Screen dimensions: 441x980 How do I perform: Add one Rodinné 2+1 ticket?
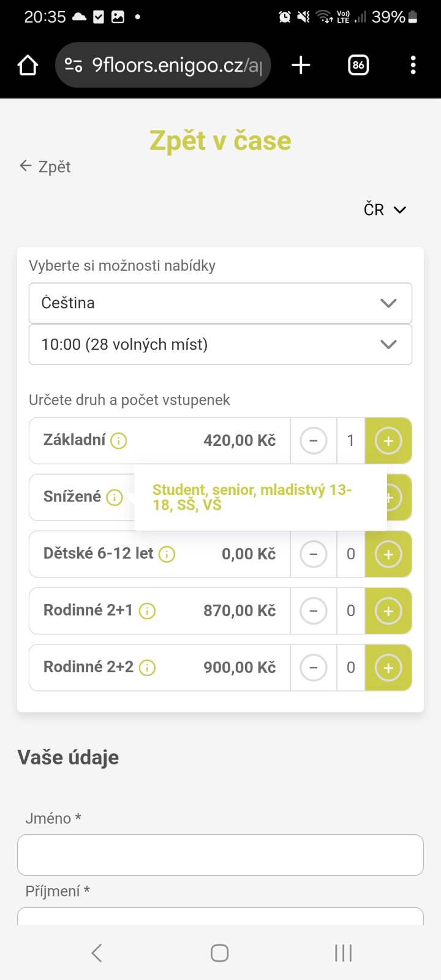[388, 611]
